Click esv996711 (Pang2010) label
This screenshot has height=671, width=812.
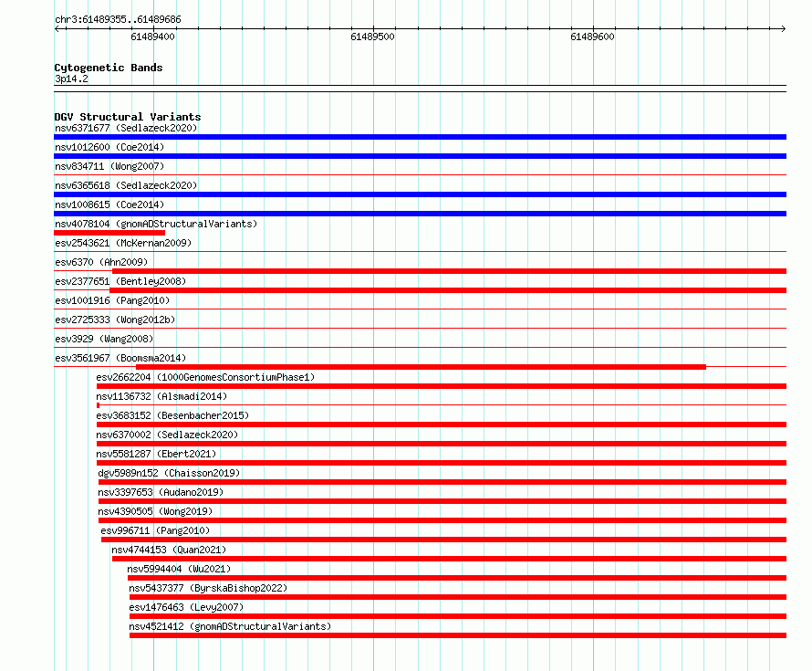(x=155, y=530)
